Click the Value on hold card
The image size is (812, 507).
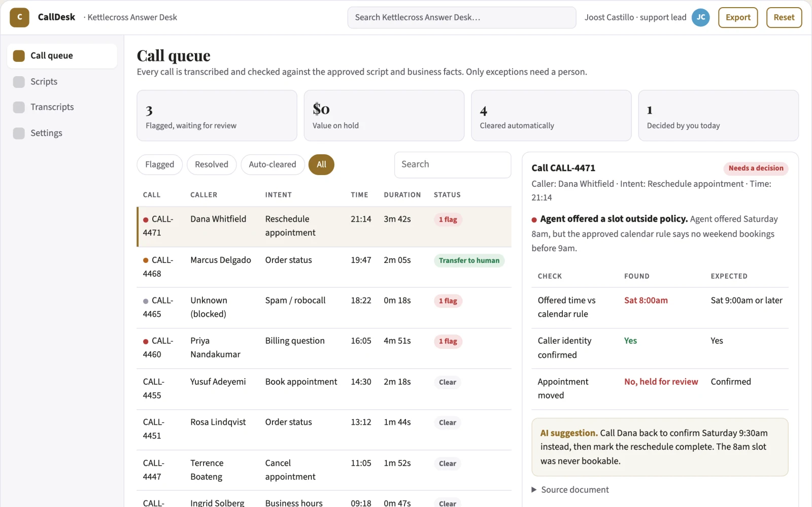tap(384, 116)
